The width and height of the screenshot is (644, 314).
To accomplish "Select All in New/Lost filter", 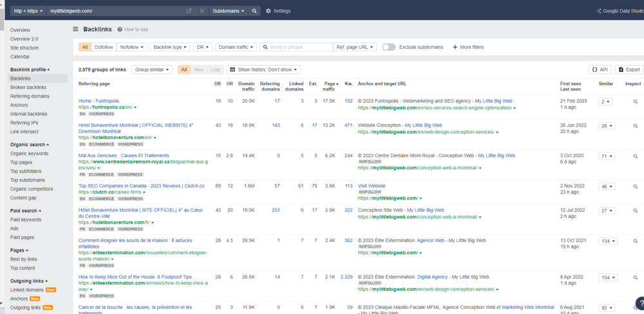I will (x=184, y=69).
